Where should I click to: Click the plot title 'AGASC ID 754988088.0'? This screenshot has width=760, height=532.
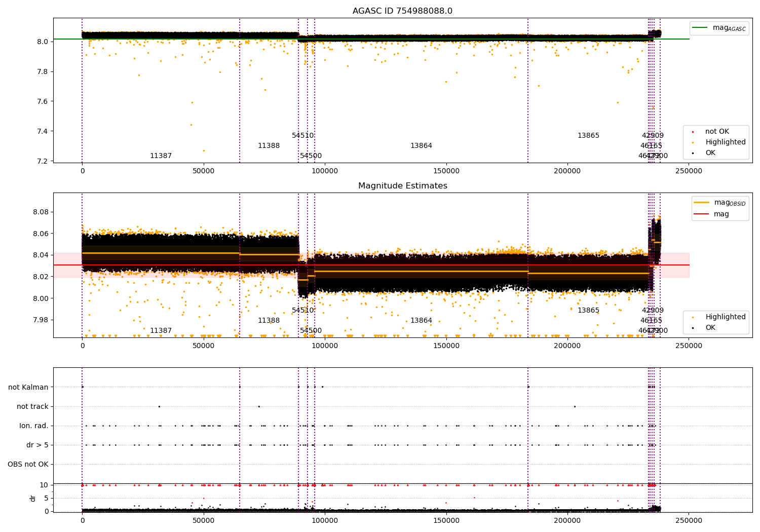point(402,11)
